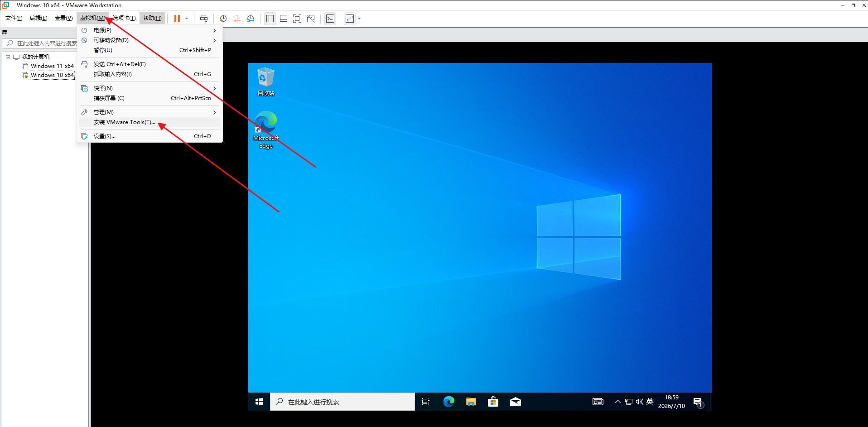Click the take snapshot toolbar icon
868x427 pixels.
[x=223, y=19]
